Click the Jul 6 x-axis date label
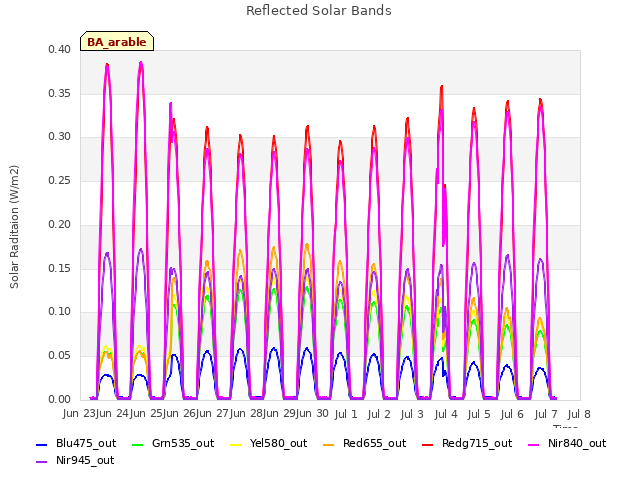 tap(512, 414)
